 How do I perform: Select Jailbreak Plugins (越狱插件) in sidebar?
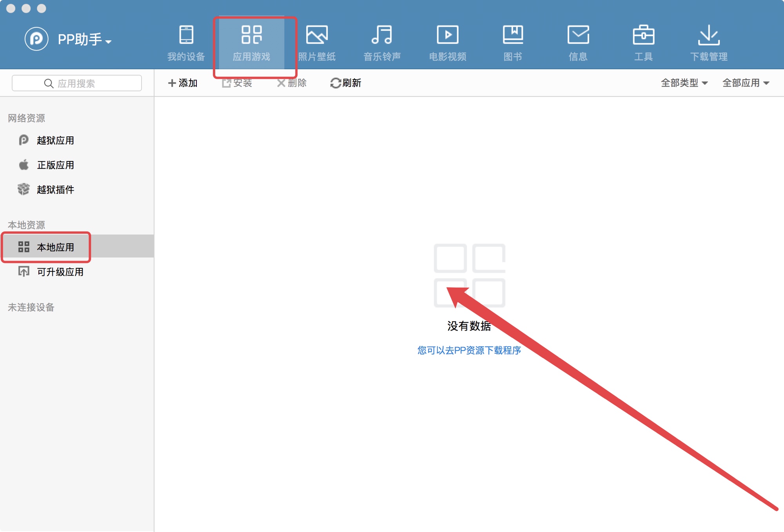[55, 190]
